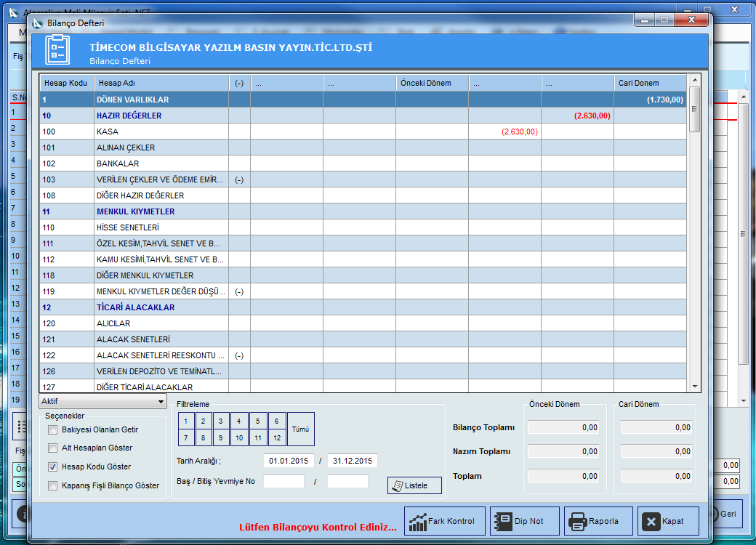Click the Raporla button label
Screen dimensions: 756x545
pos(603,522)
